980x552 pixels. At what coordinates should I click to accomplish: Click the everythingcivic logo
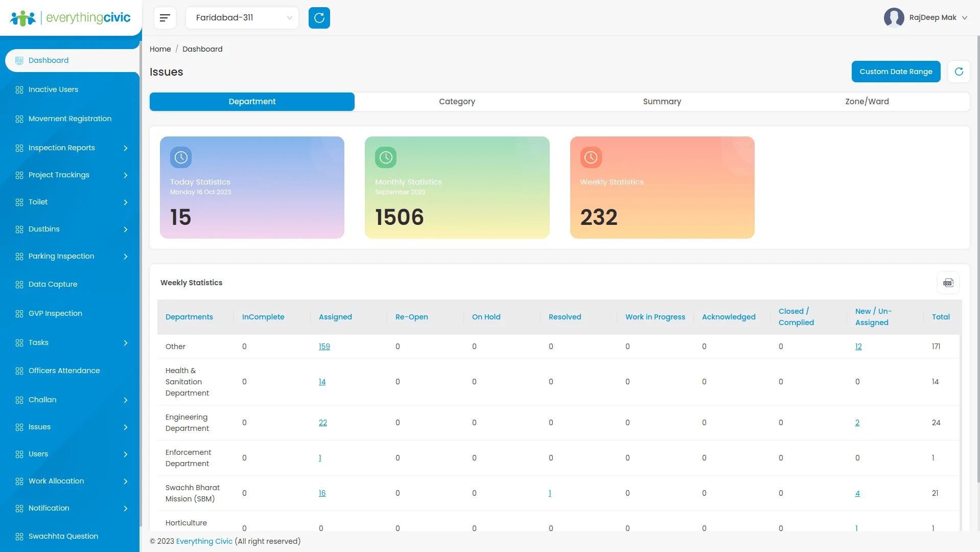point(71,18)
